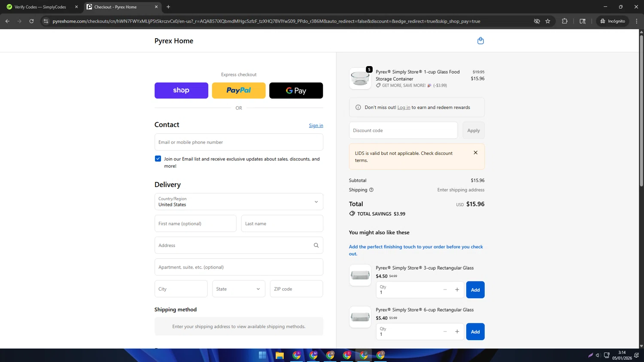This screenshot has width=644, height=362.
Task: Open the State dropdown
Action: pyautogui.click(x=239, y=289)
